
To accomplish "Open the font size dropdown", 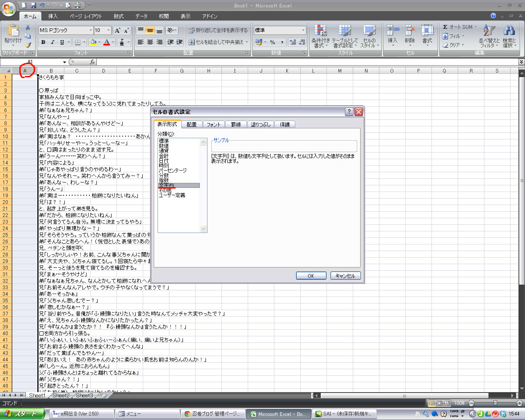I will pyautogui.click(x=108, y=30).
